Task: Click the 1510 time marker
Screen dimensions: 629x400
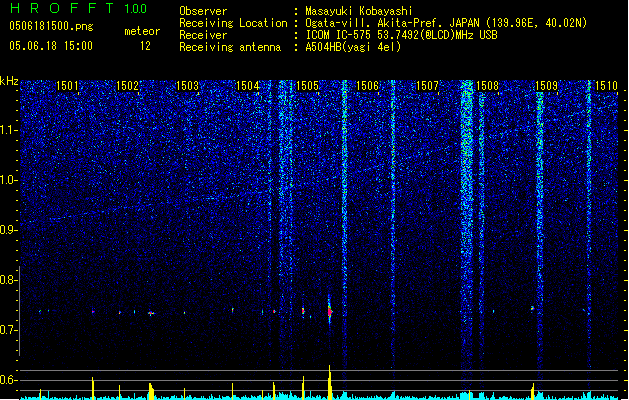Action: [x=606, y=86]
